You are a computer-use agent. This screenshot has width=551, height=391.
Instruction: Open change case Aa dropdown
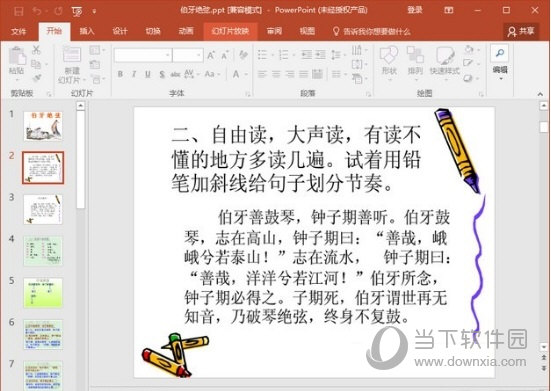click(212, 74)
